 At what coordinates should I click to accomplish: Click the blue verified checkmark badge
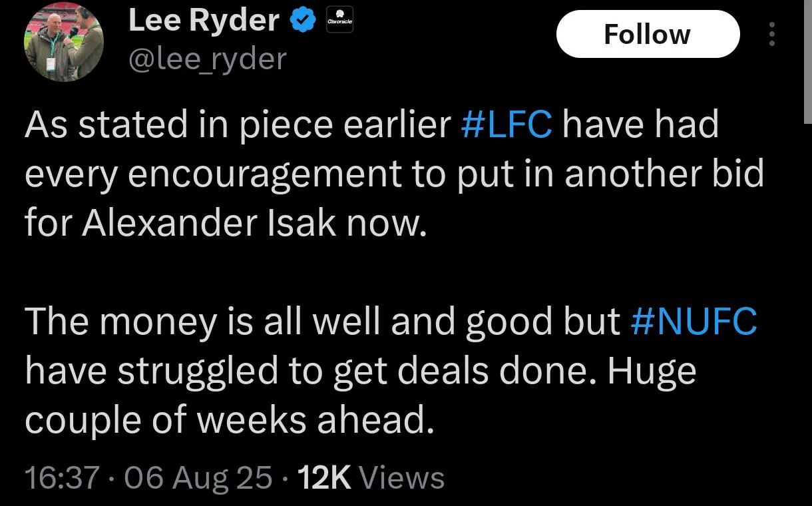click(x=304, y=21)
